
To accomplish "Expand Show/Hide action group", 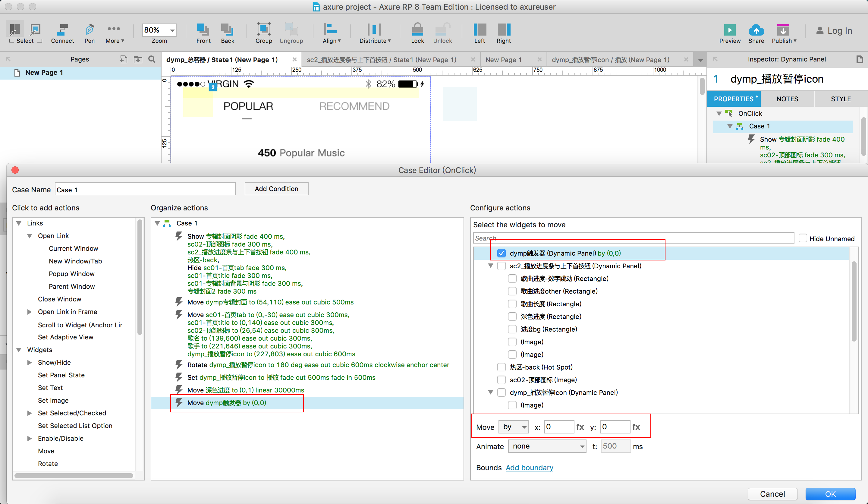I will click(30, 362).
